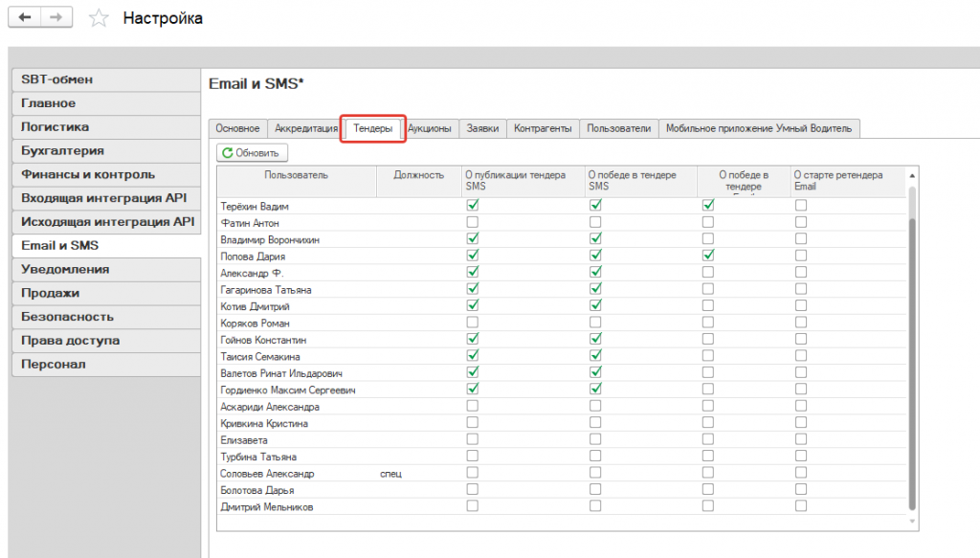Switch to the Аукционы tab
The height and width of the screenshot is (558, 980).
(x=430, y=128)
